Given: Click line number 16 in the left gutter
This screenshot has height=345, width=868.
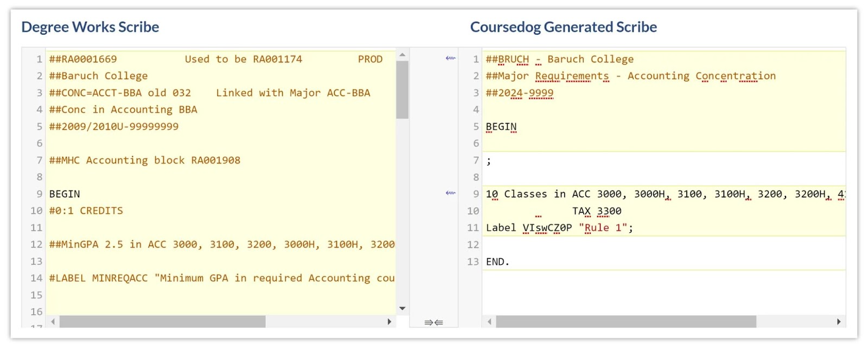Looking at the screenshot, I should pyautogui.click(x=36, y=311).
